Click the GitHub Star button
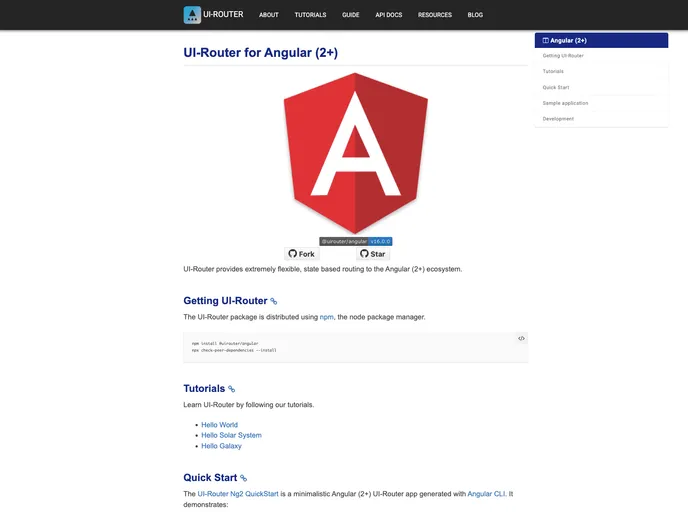 click(x=373, y=254)
